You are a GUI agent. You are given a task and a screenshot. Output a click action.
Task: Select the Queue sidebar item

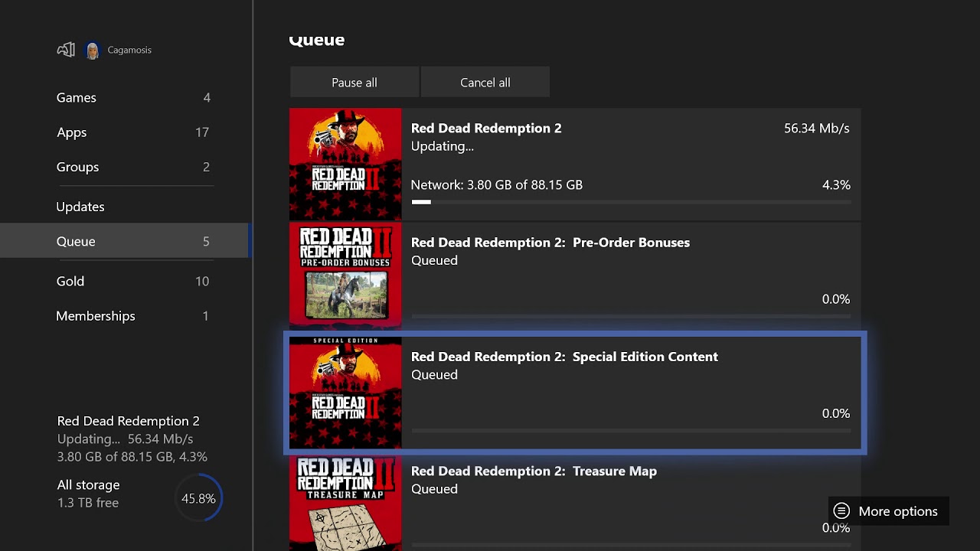(124, 241)
